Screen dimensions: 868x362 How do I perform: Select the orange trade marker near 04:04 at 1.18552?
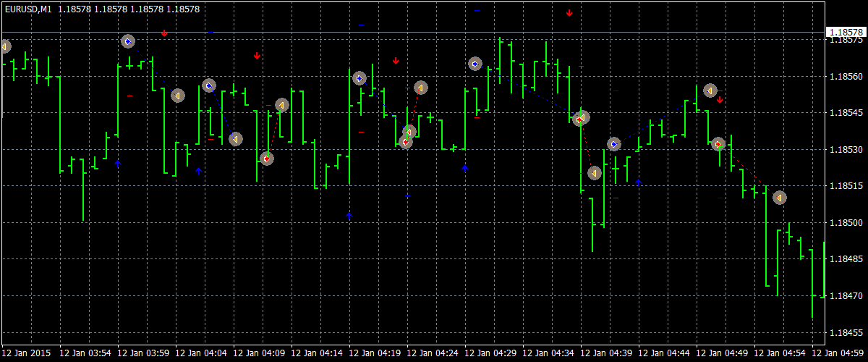[178, 95]
